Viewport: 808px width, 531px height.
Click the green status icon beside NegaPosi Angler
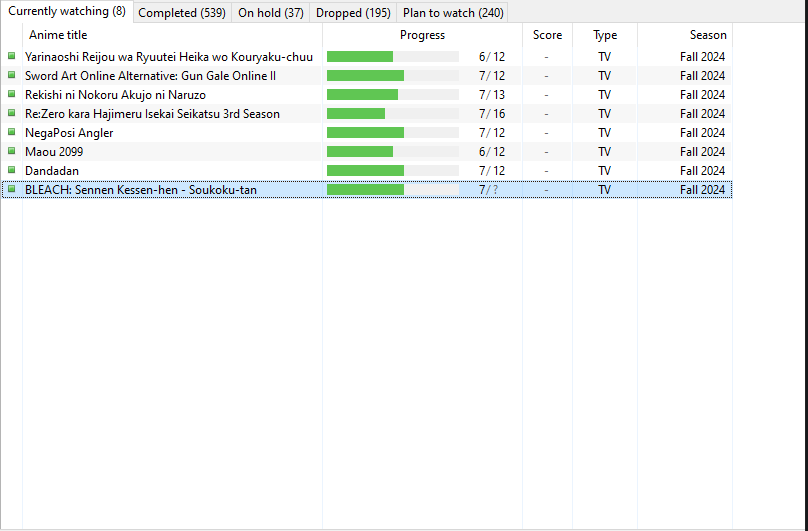pos(11,132)
